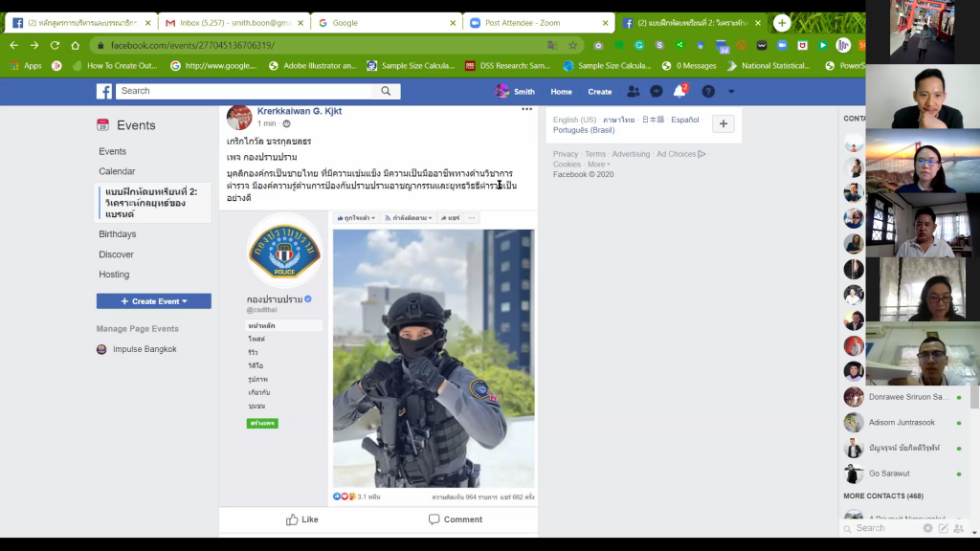Screen dimensions: 980x551
Task: Open Smith profile in the header
Action: tap(516, 92)
